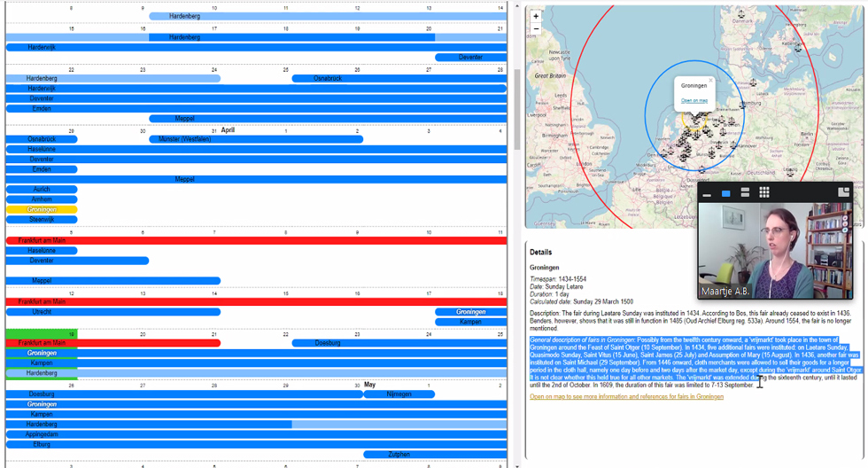Select the Münster (Westfalen) fair bar
The width and height of the screenshot is (868, 468).
point(256,139)
